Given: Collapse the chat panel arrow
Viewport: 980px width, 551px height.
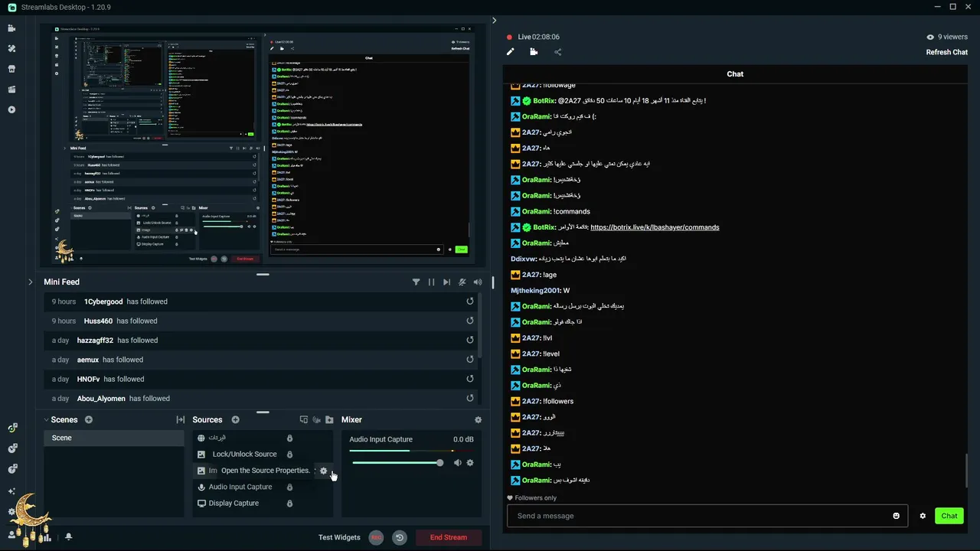Looking at the screenshot, I should [x=494, y=21].
